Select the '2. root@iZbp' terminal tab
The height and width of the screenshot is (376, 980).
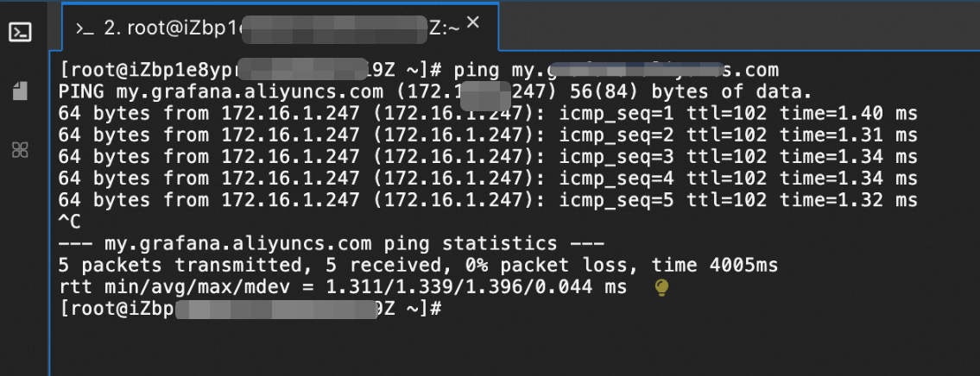click(x=259, y=28)
